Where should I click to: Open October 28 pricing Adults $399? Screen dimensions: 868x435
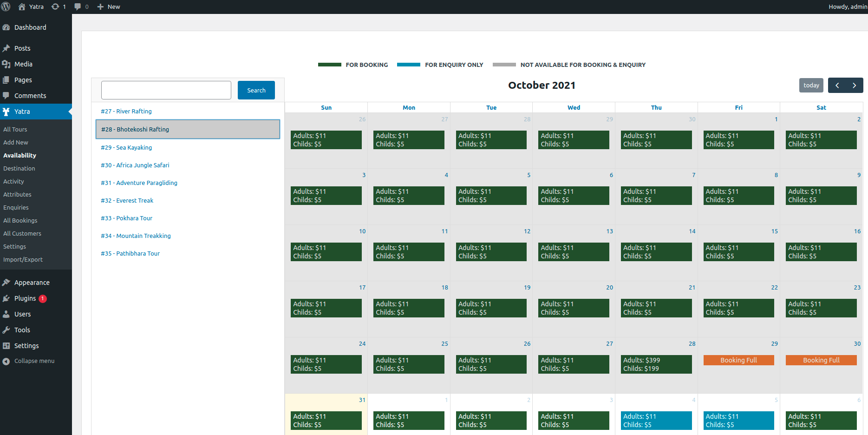656,364
